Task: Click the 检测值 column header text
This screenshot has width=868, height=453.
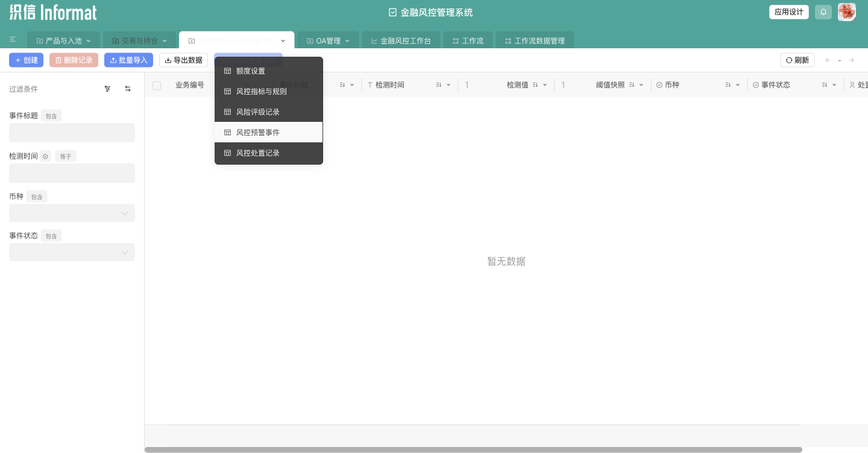Action: (517, 85)
